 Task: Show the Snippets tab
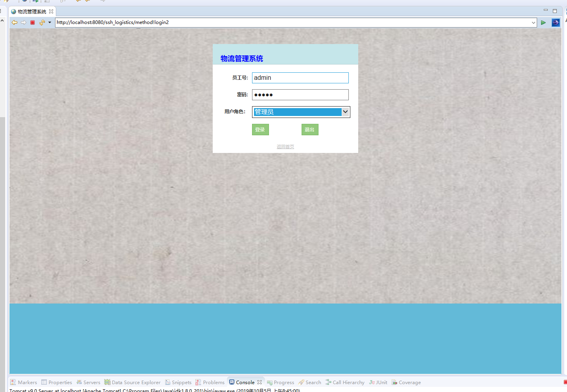click(x=179, y=382)
